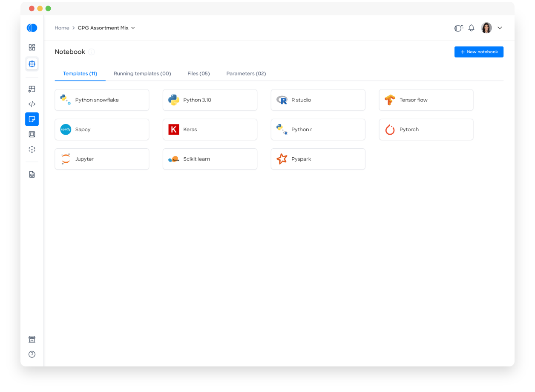Click the square frame icon in sidebar
535x392 pixels.
click(32, 134)
